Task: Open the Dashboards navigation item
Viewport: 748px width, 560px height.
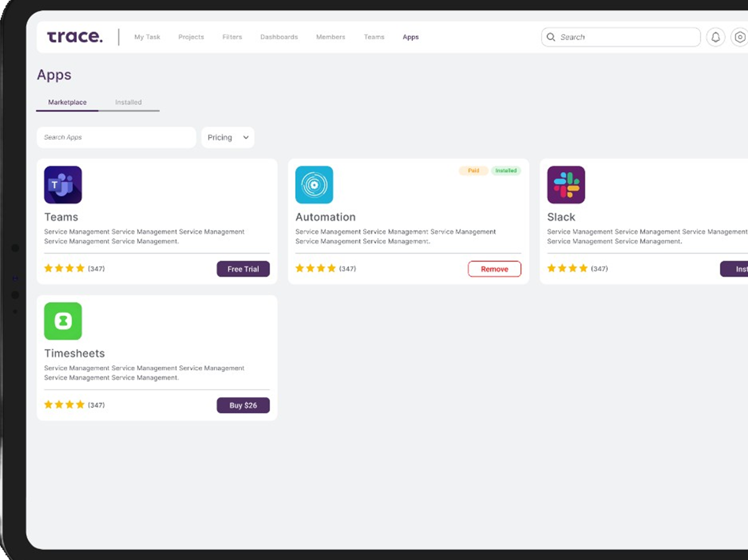Action: pos(279,37)
